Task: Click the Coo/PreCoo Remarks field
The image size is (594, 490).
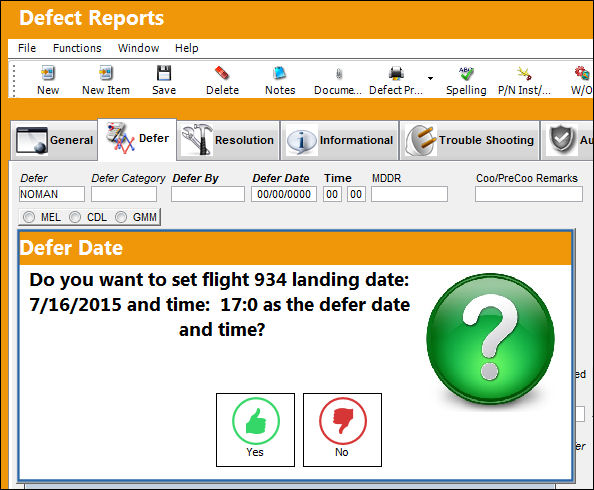Action: (x=529, y=194)
